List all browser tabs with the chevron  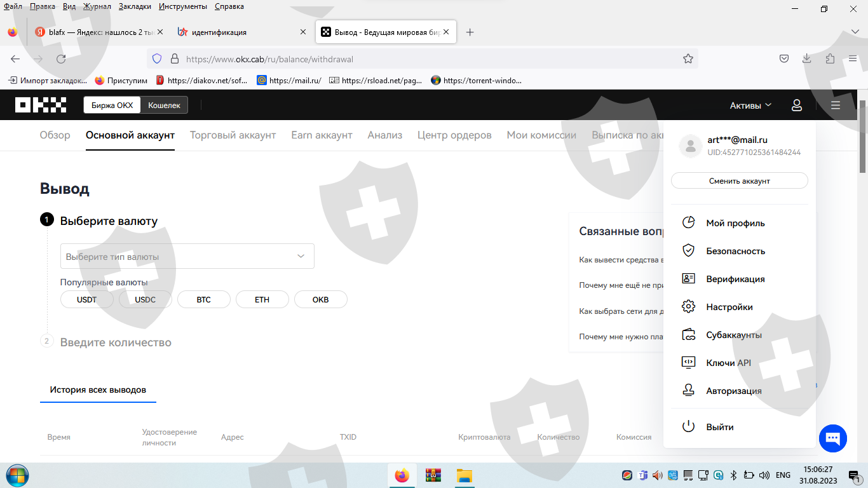[x=855, y=32]
